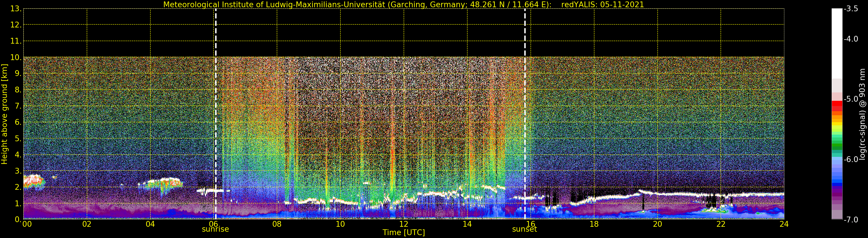Click the '13.' height axis tick label
The width and height of the screenshot is (868, 238).
click(16, 9)
